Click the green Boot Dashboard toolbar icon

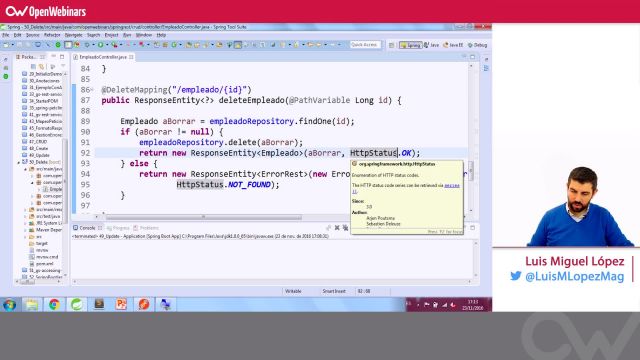coord(58,45)
